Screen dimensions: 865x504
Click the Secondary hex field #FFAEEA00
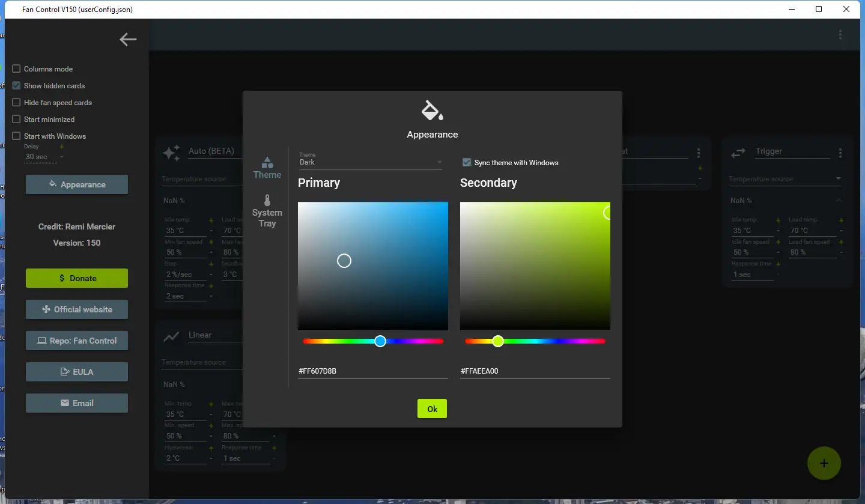(535, 371)
